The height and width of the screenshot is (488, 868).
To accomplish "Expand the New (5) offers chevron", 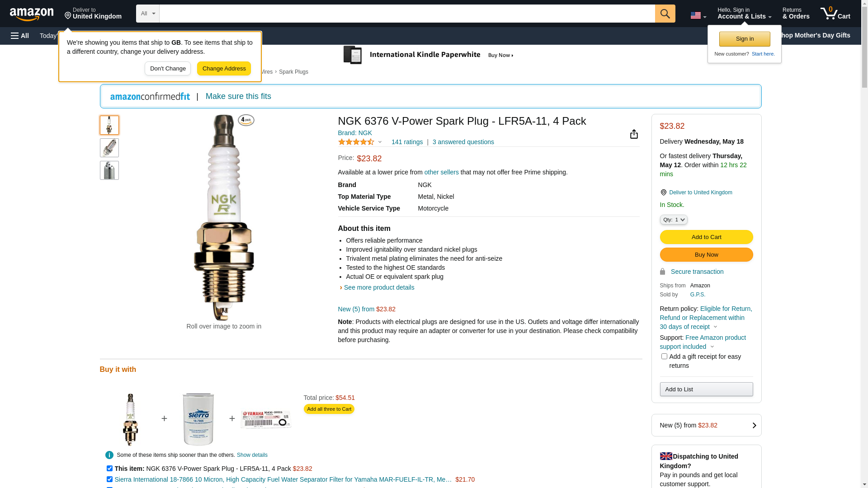I will (x=754, y=425).
